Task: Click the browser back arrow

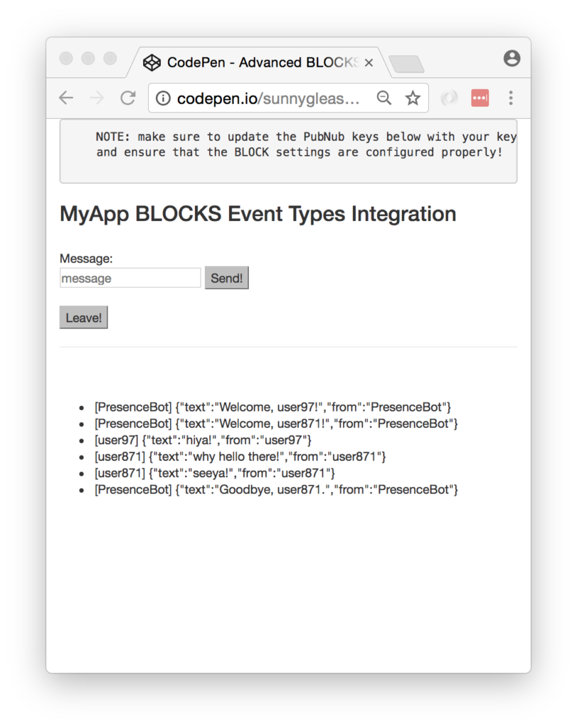Action: tap(66, 98)
